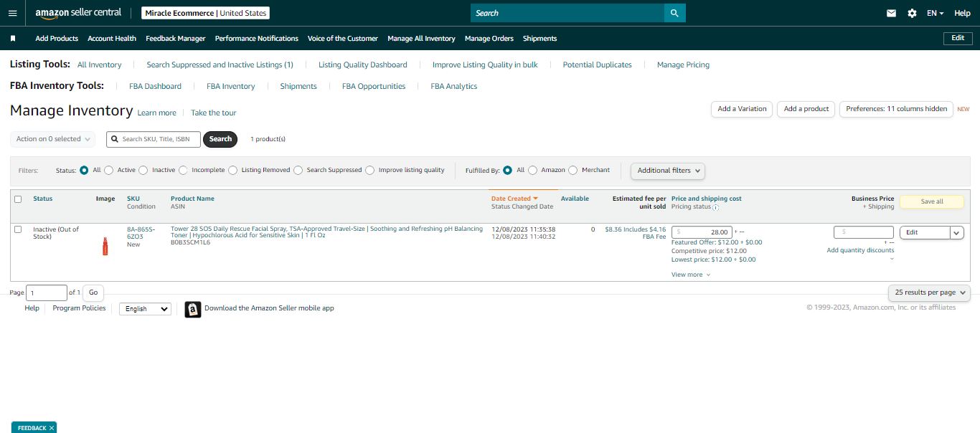Open the EN language dropdown
Viewport: 980px width, 433px height.
point(935,13)
